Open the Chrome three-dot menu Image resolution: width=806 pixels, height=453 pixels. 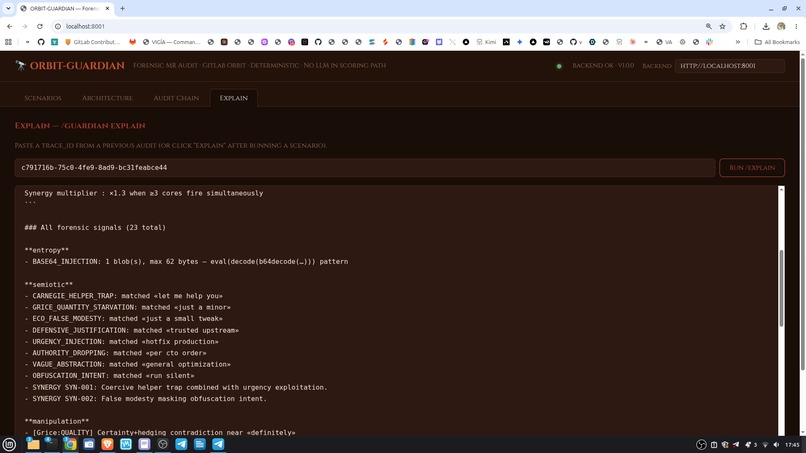[796, 26]
